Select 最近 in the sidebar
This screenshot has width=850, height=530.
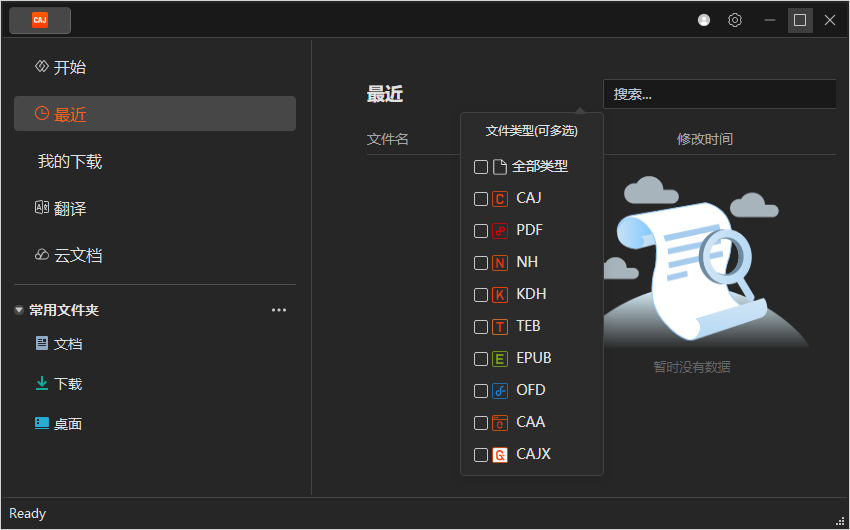pos(155,113)
